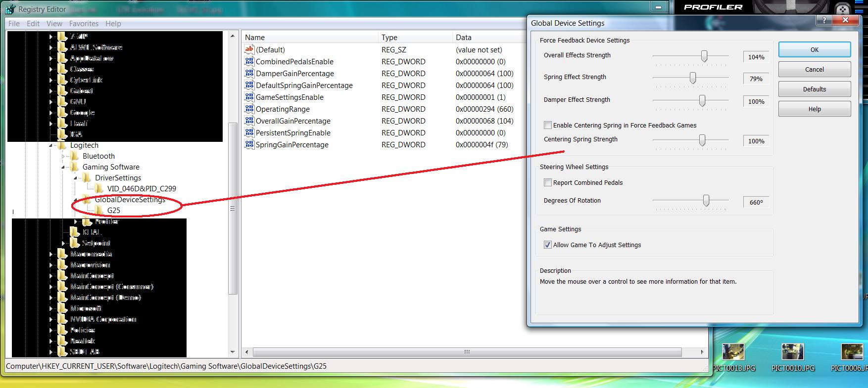Screen dimensions: 868x388
Task: Click Cancel in Global Device Settings
Action: tap(815, 69)
